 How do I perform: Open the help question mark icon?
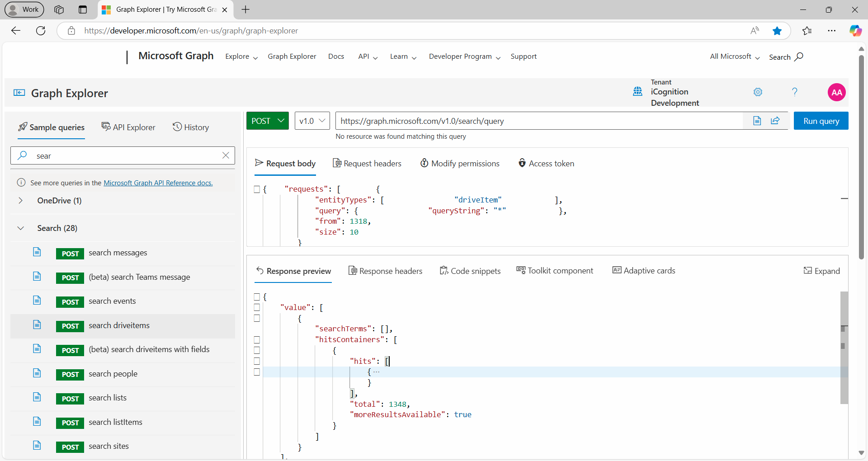(x=795, y=92)
